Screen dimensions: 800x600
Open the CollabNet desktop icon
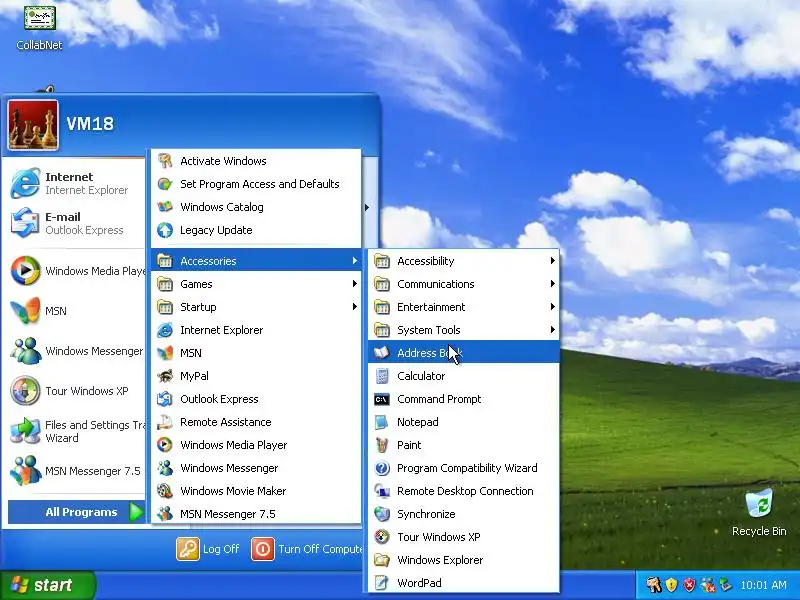(39, 27)
